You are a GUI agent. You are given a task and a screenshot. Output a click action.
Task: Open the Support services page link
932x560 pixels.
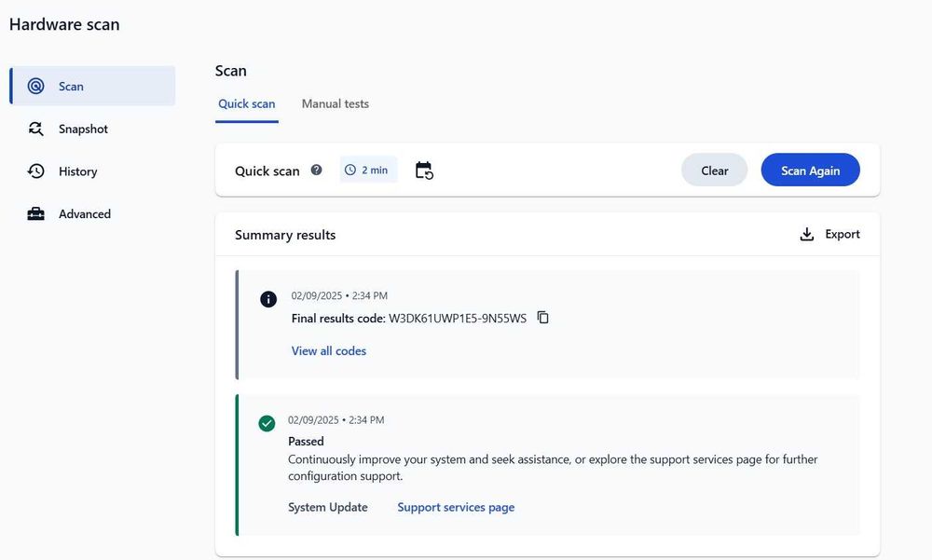click(456, 507)
